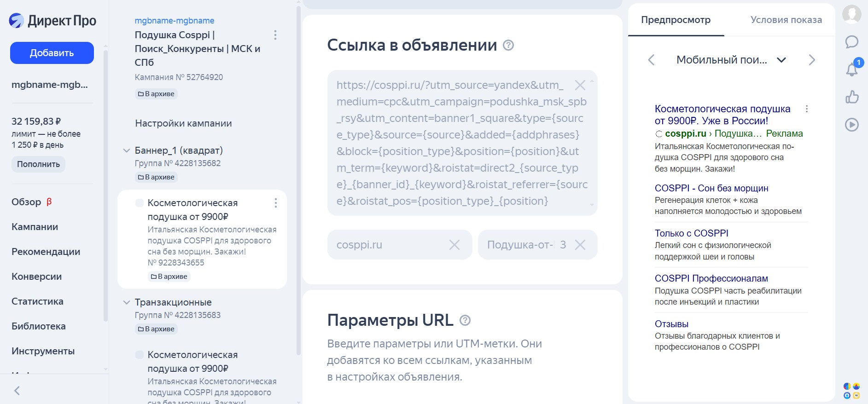Select the balance 32 159,83 ₽ text
The height and width of the screenshot is (404, 868).
(36, 121)
